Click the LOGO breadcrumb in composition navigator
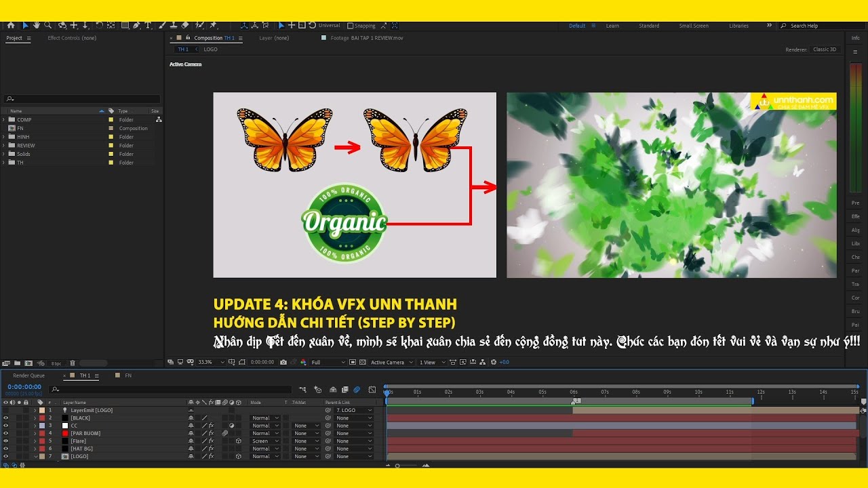This screenshot has width=868, height=488. (210, 49)
